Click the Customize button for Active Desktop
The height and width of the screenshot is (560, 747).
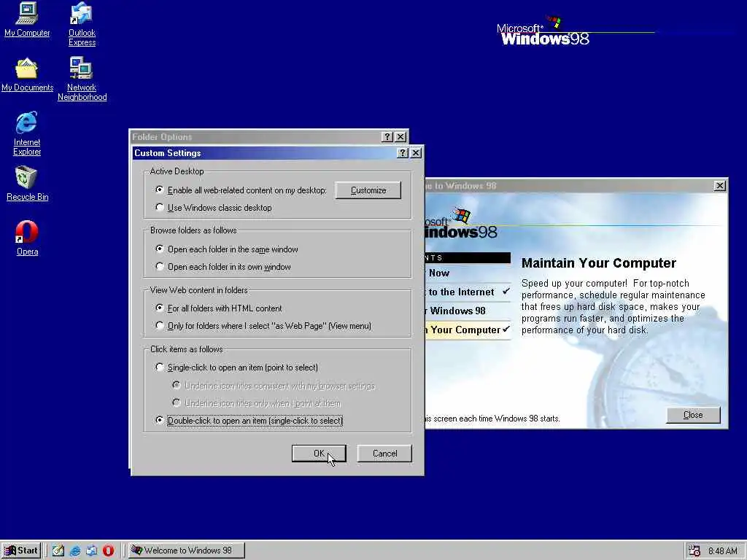click(x=368, y=190)
